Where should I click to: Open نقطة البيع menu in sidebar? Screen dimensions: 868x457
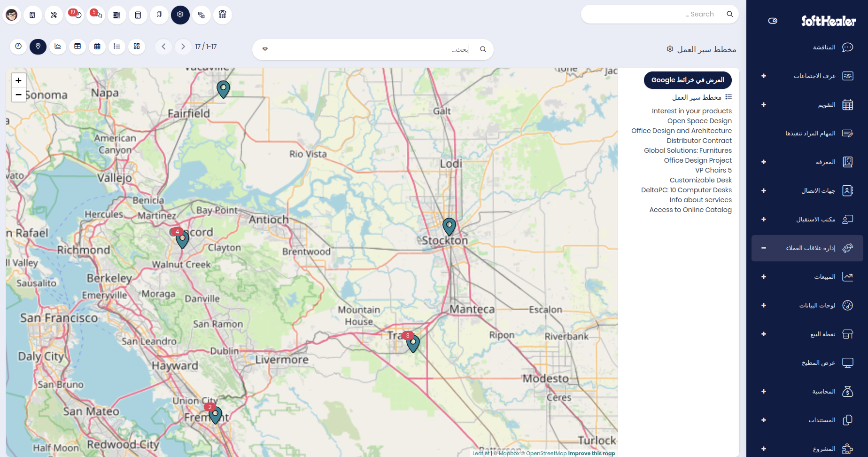tap(807, 334)
